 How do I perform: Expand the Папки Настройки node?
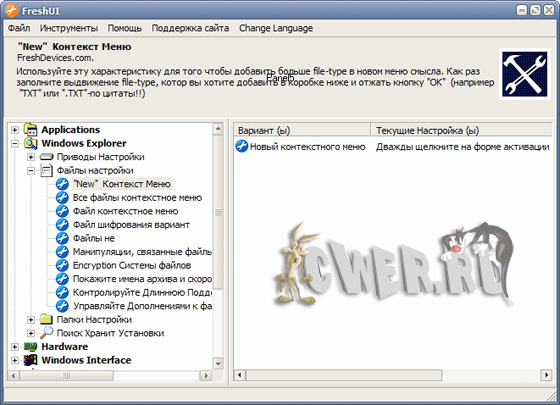(31, 320)
